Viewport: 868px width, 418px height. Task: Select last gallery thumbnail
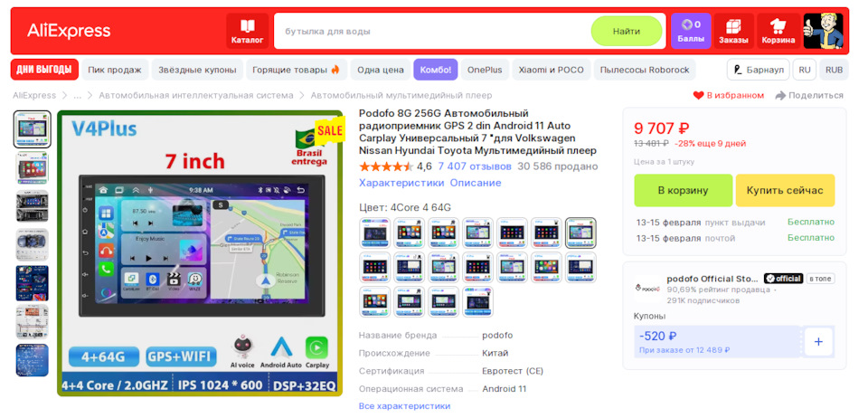[x=33, y=360]
